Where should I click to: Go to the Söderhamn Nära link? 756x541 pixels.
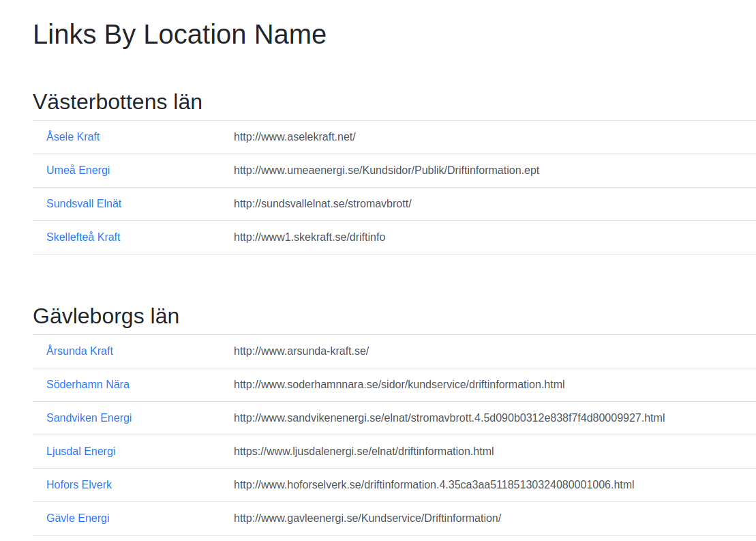click(88, 384)
